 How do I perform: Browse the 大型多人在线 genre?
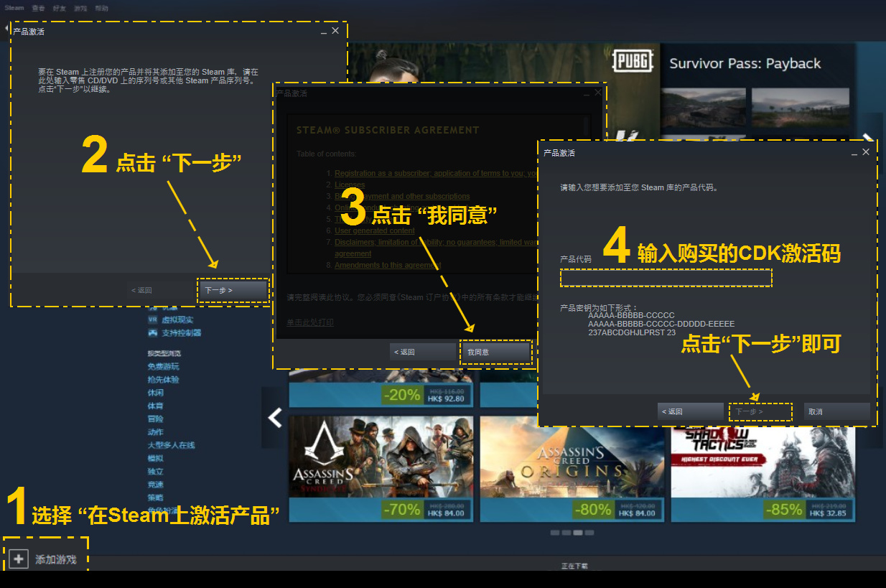pos(172,445)
